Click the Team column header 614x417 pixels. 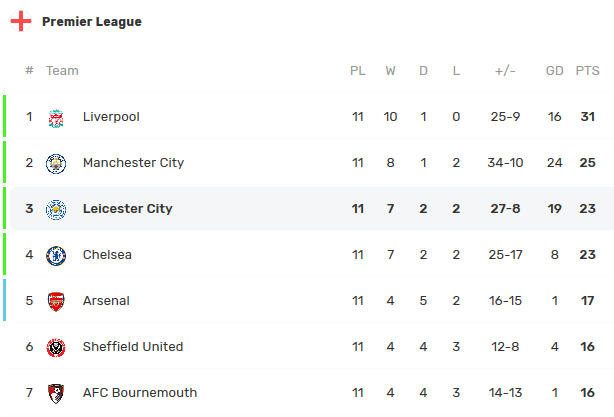62,71
